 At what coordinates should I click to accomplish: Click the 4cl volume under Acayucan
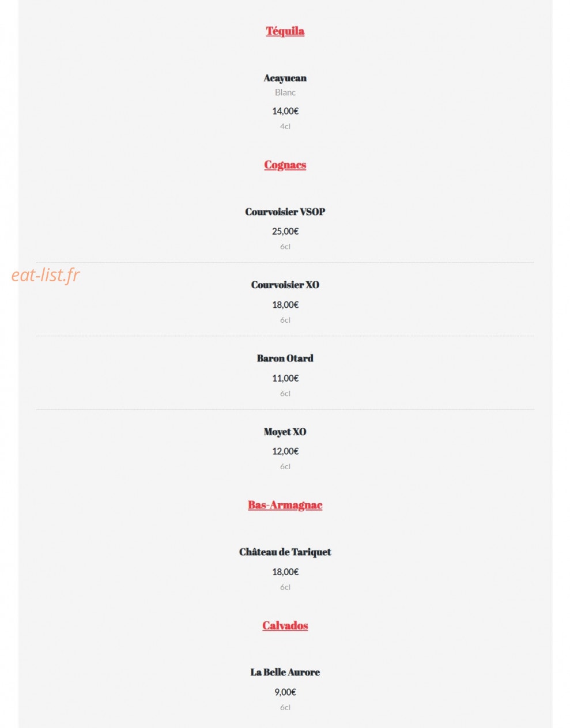point(285,126)
